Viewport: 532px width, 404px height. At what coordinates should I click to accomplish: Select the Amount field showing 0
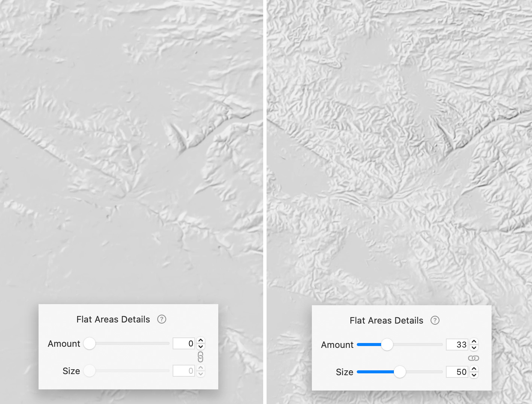[184, 343]
